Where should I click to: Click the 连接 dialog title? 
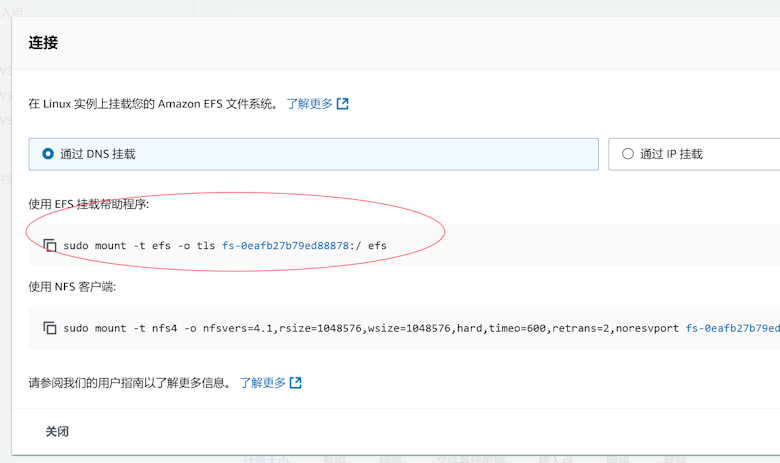coord(43,42)
